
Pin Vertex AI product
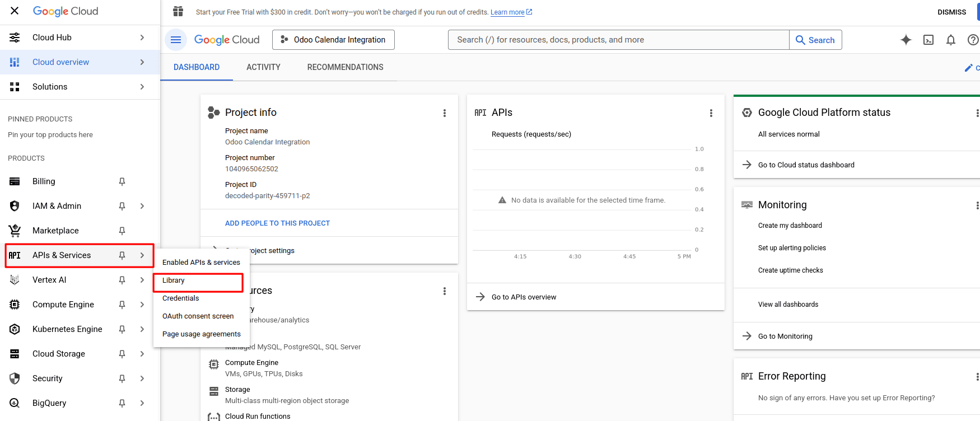[x=122, y=280]
